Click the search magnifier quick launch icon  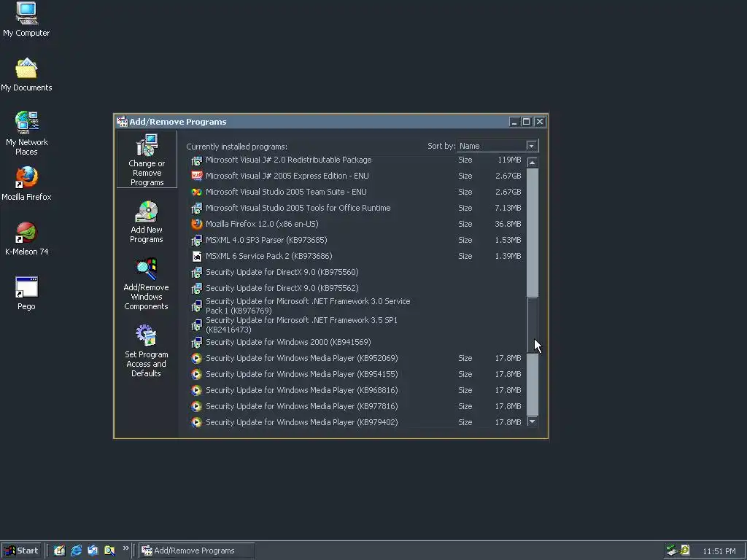(109, 551)
